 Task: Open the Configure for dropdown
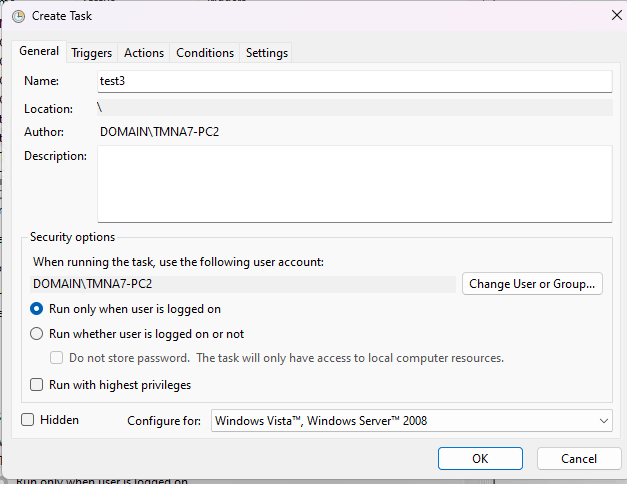coord(411,421)
